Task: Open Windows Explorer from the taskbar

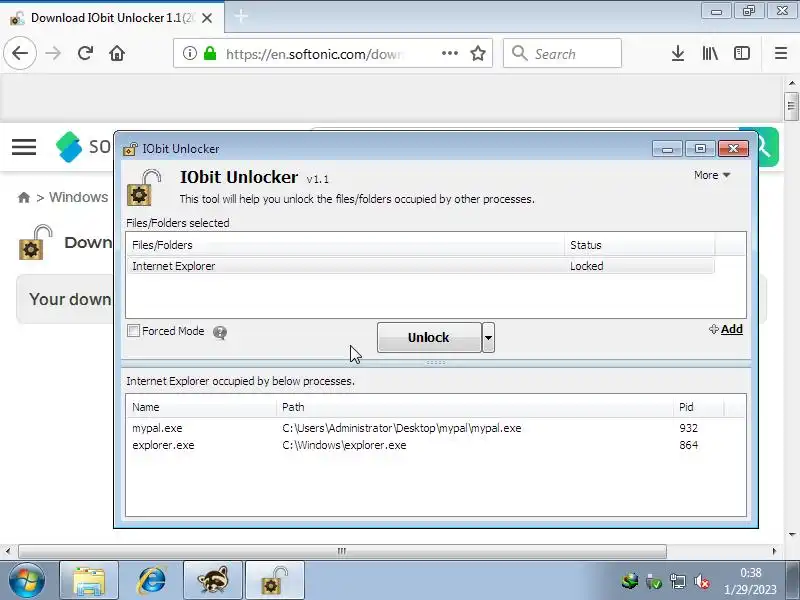Action: 89,581
